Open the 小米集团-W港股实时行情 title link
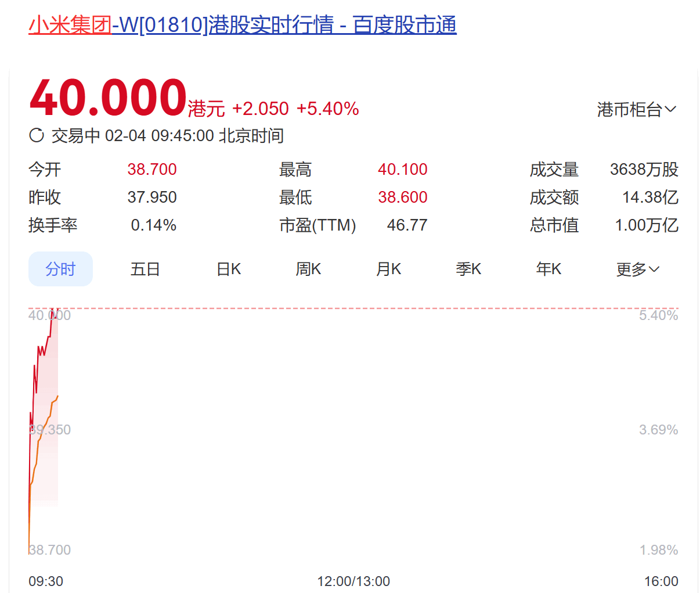Screen dimensions: 700x593 pos(242,25)
